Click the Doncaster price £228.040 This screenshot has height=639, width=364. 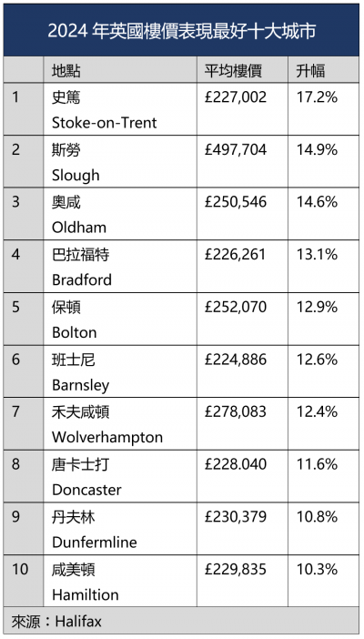[x=236, y=464]
